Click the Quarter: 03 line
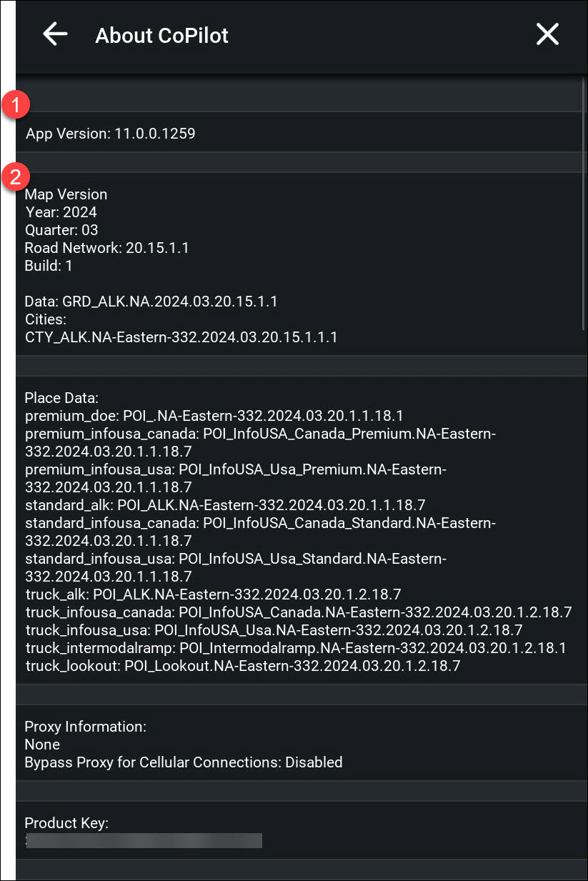 coord(61,230)
